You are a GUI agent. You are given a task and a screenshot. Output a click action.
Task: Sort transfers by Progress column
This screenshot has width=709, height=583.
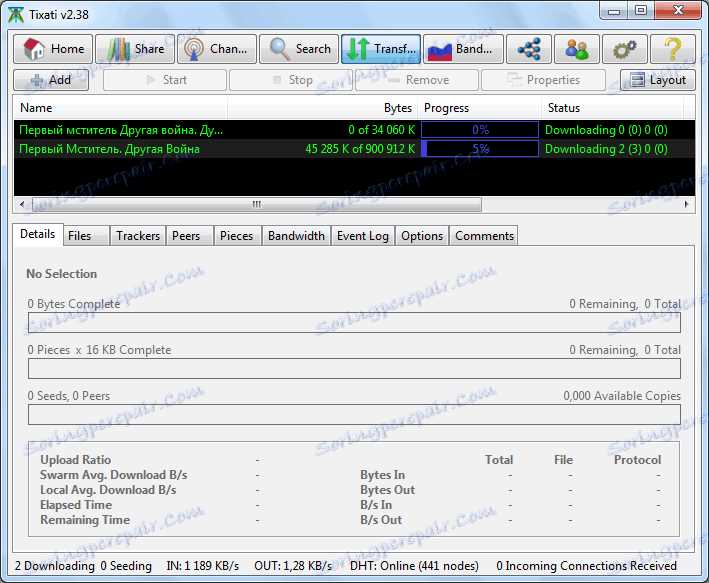coord(479,108)
